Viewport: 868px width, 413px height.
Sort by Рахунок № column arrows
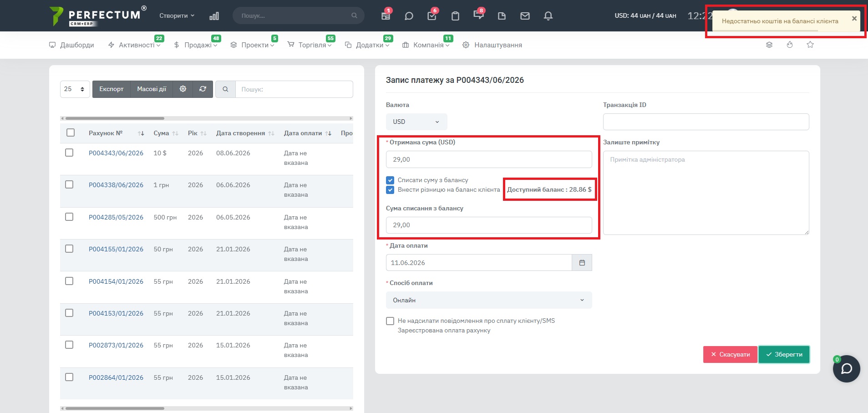(x=141, y=133)
